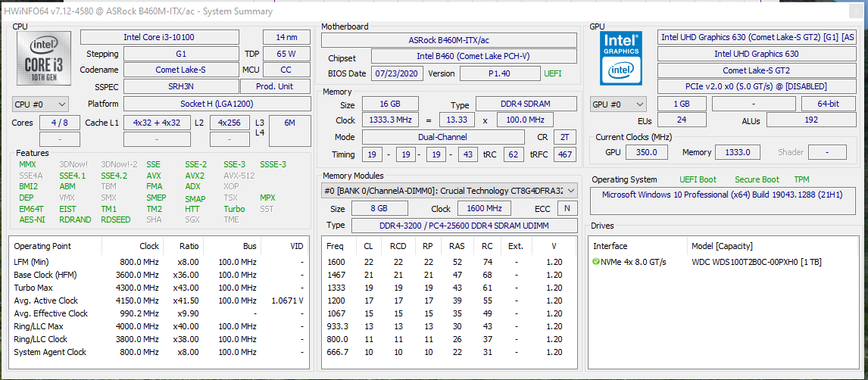Click the AVX2 feature label
The height and width of the screenshot is (380, 868).
[x=195, y=176]
